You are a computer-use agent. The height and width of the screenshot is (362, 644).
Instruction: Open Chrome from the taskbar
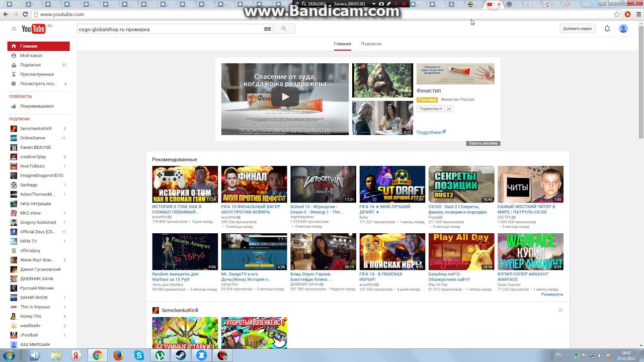pyautogui.click(x=97, y=355)
